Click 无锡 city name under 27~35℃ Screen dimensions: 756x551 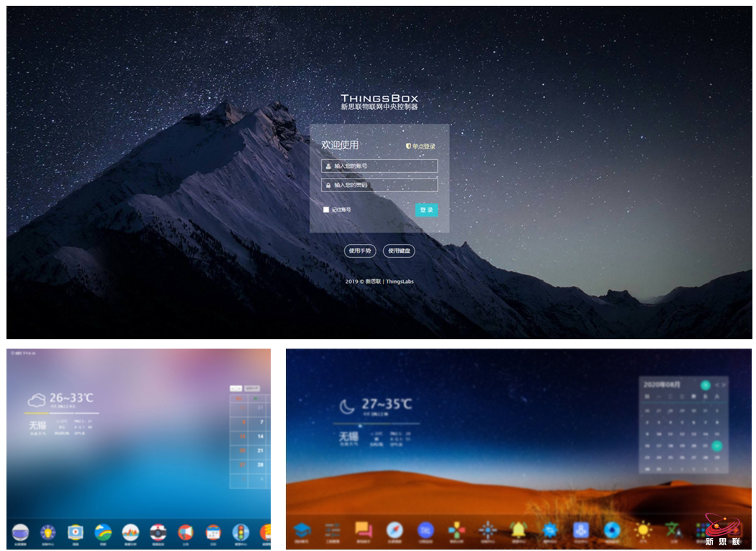[348, 436]
